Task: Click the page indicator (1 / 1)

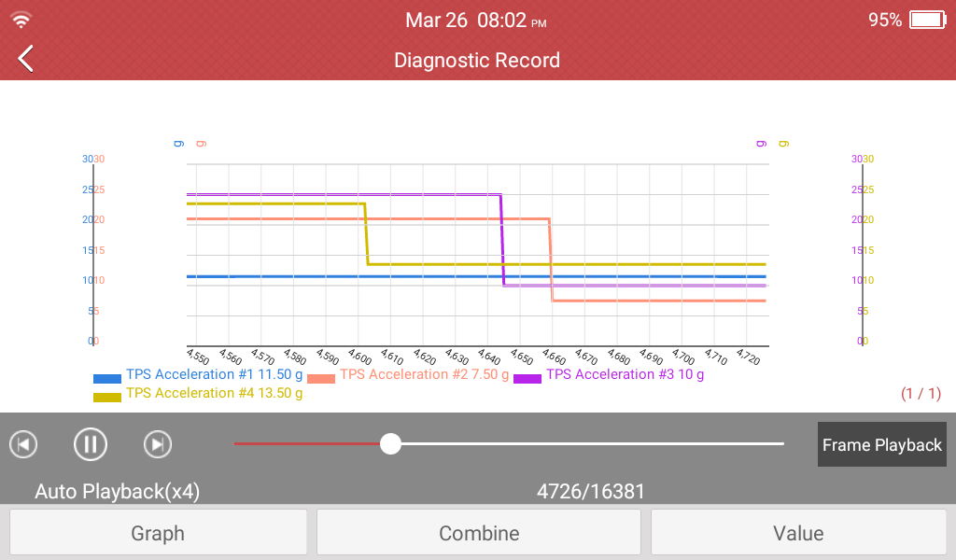Action: tap(921, 394)
